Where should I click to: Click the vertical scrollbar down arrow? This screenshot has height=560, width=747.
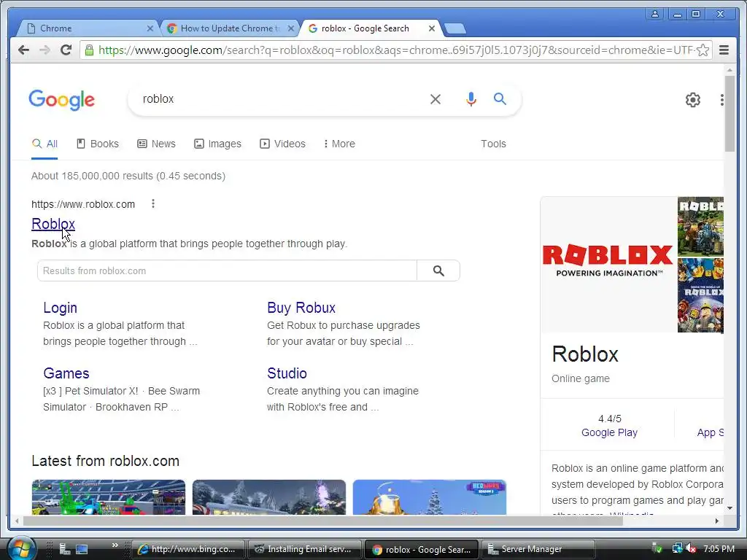pyautogui.click(x=729, y=508)
